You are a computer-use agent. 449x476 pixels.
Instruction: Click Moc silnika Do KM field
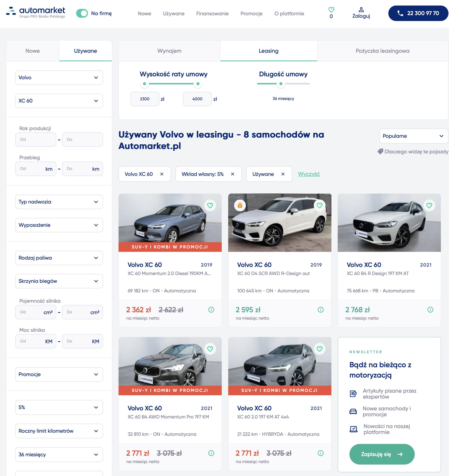click(x=83, y=341)
